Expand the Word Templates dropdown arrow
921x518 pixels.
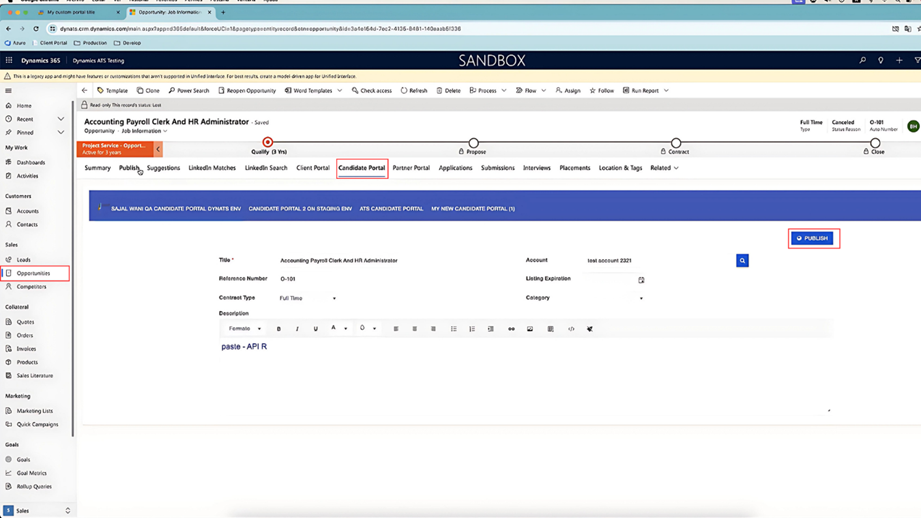[340, 90]
